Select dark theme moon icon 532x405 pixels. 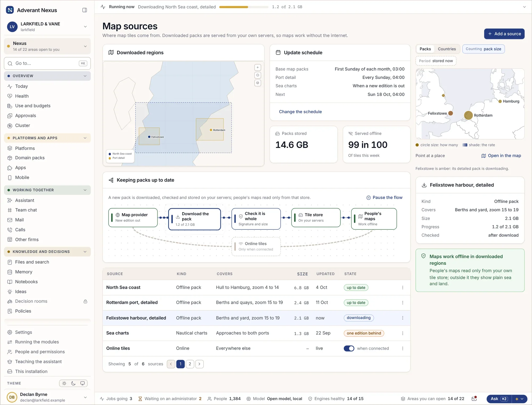73,383
